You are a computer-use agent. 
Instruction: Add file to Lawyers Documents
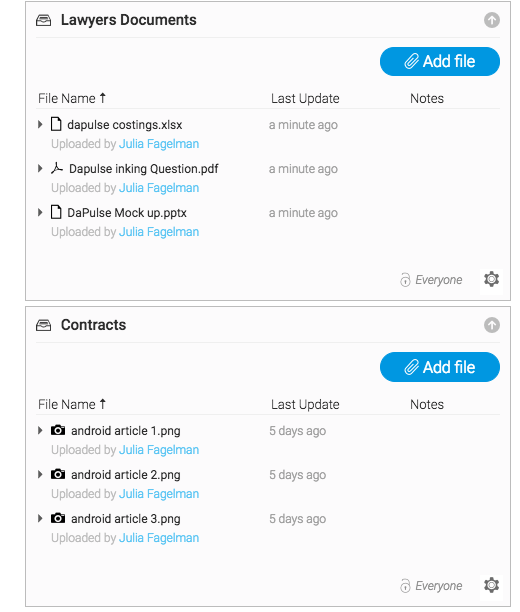tap(440, 62)
